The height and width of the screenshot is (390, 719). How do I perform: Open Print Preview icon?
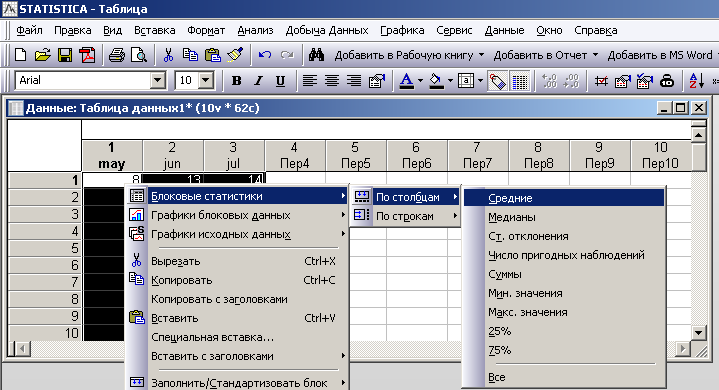point(138,55)
